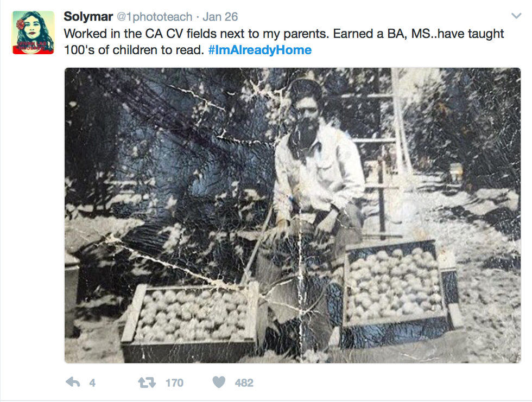Image resolution: width=532 pixels, height=402 pixels.
Task: Follow the #ImAlreadyHome hashtag
Action: click(259, 50)
